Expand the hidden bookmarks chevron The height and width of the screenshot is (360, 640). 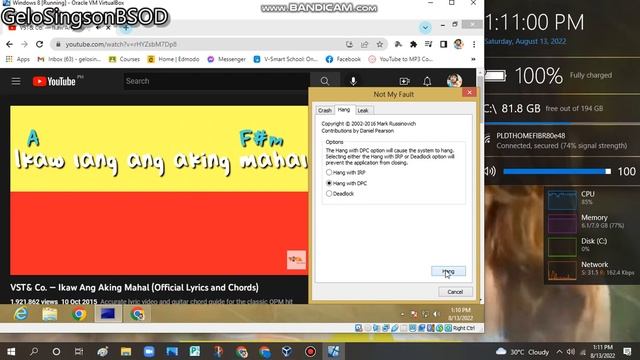tap(473, 59)
